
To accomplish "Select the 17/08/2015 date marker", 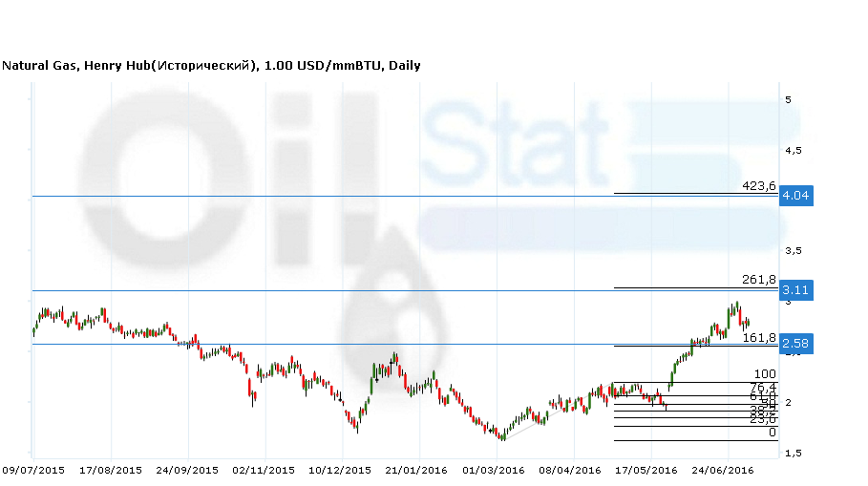I will (110, 470).
